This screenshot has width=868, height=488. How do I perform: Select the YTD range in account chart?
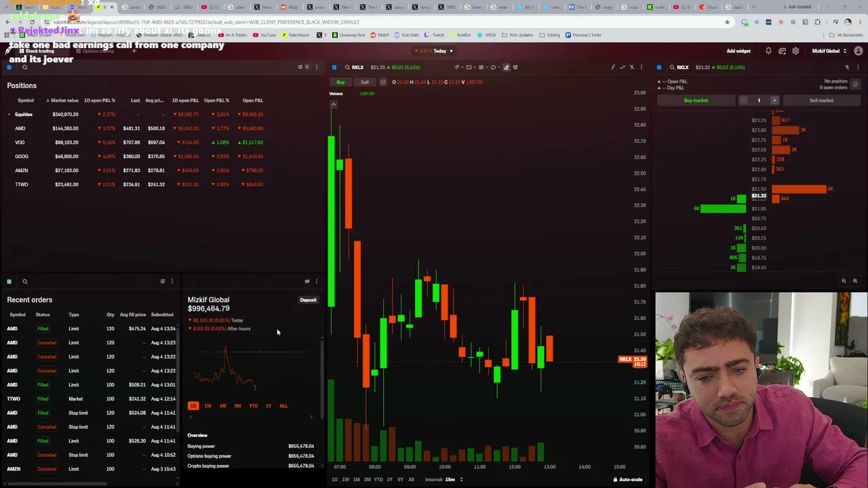tap(253, 405)
